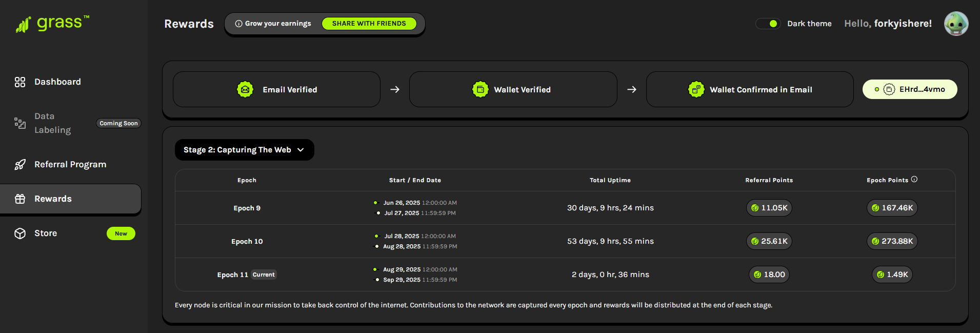Click the New badge next to Store
The width and height of the screenshot is (980, 333).
121,233
